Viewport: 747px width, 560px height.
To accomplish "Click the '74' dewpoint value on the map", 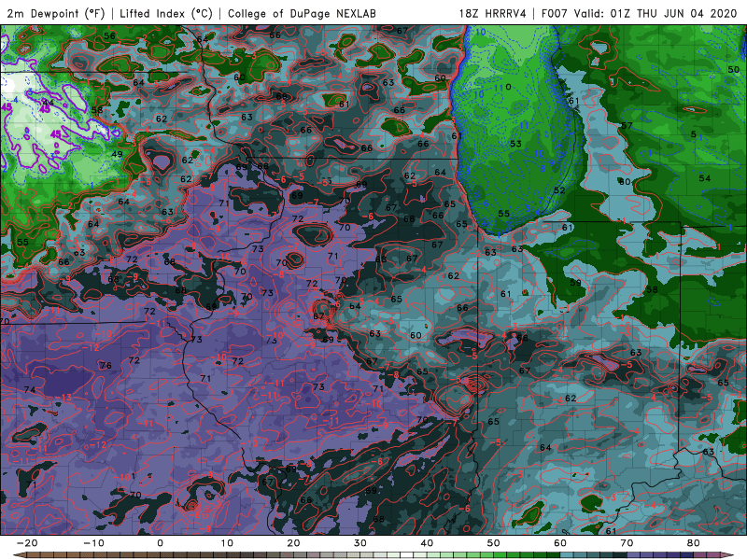I will 30,389.
